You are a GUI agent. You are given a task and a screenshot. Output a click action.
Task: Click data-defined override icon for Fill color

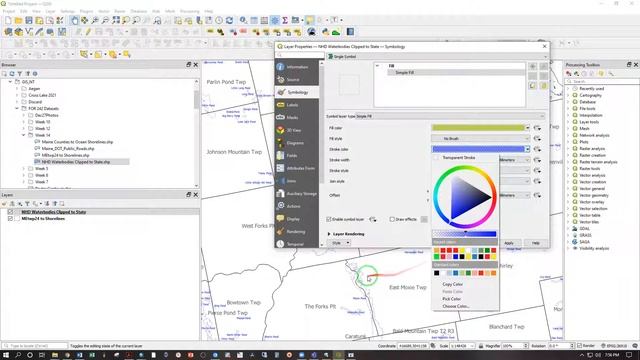click(x=537, y=128)
